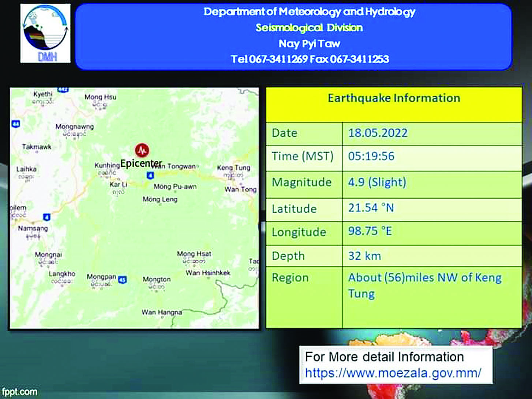Click the Seismological Division heading
The width and height of the screenshot is (532, 399).
coord(309,28)
